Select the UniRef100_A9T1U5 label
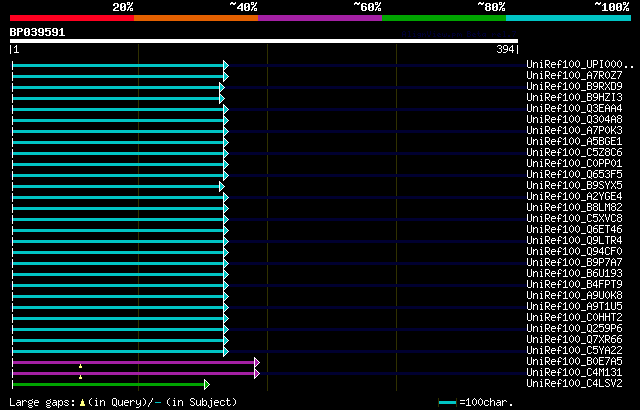The image size is (640, 410). [574, 307]
